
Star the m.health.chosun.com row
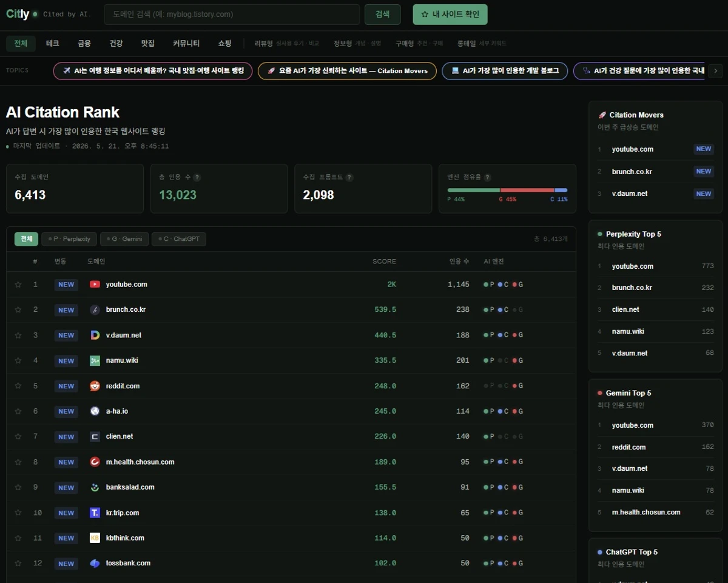(18, 462)
